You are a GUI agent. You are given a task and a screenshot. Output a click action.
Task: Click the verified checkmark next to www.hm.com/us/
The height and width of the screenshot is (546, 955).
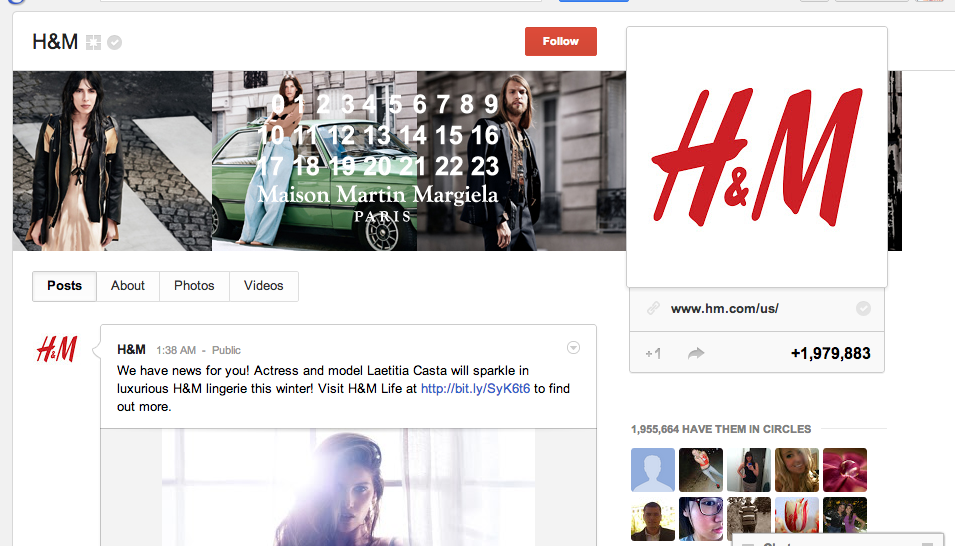(863, 308)
